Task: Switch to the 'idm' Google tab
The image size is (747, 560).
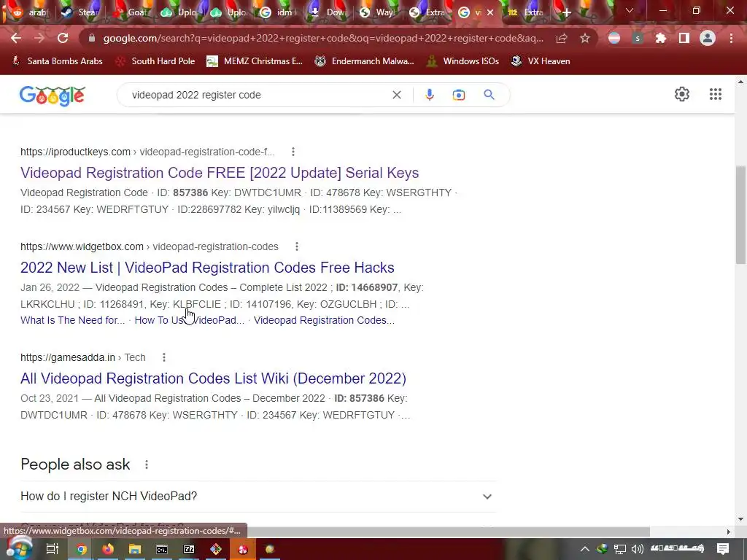Action: [x=278, y=12]
